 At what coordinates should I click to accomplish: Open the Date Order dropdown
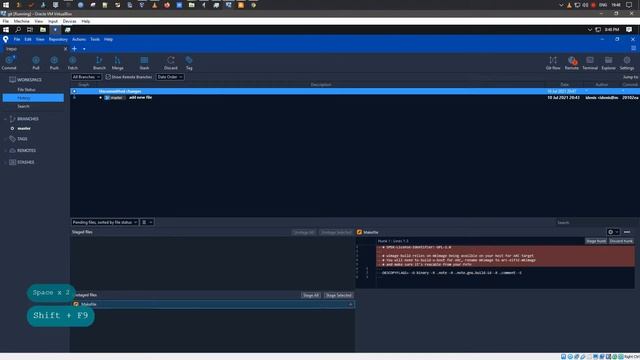tap(170, 77)
